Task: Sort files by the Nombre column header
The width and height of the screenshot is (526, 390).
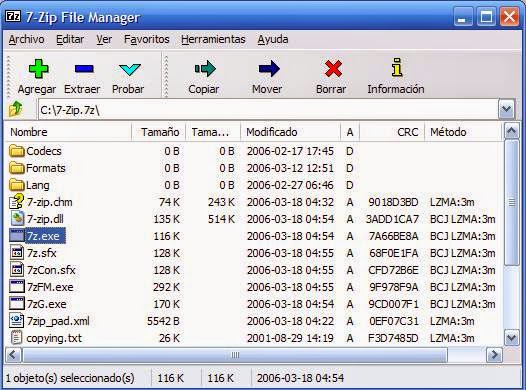Action: tap(68, 132)
